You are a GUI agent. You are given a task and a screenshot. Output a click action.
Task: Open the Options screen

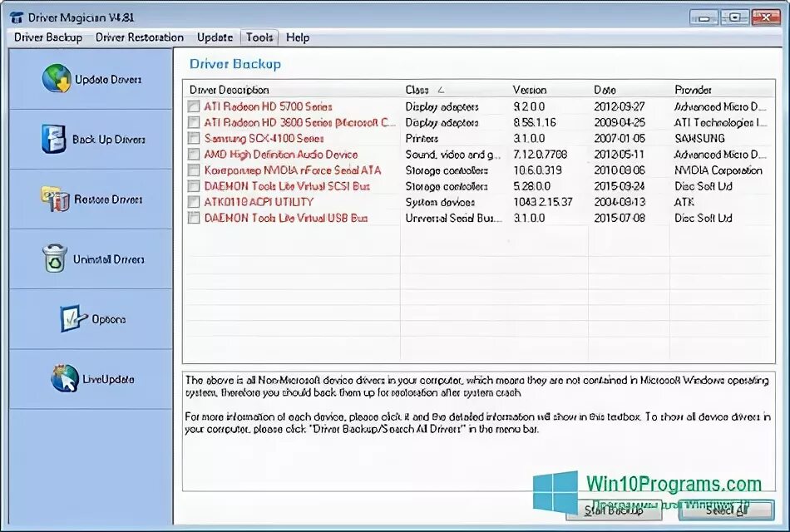tap(89, 318)
